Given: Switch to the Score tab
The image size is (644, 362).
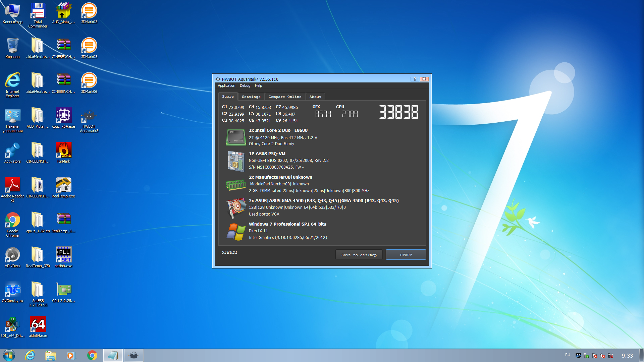Looking at the screenshot, I should (x=228, y=97).
